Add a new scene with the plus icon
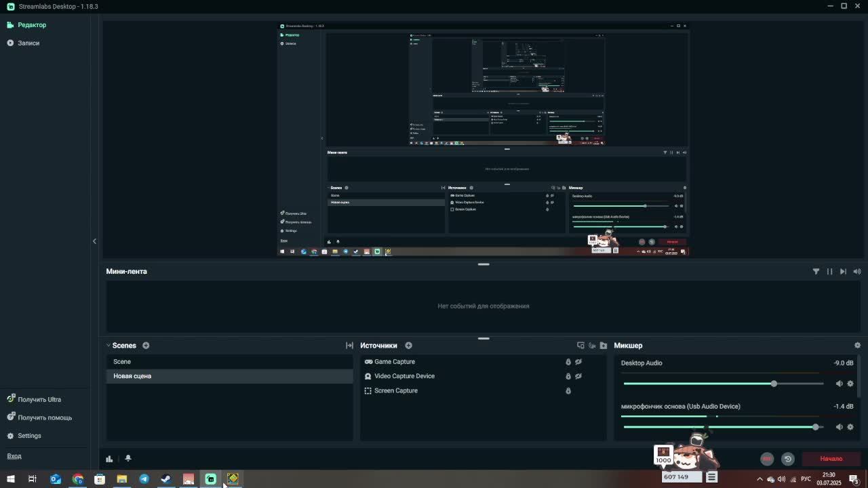Viewport: 868px width, 488px height. (146, 346)
